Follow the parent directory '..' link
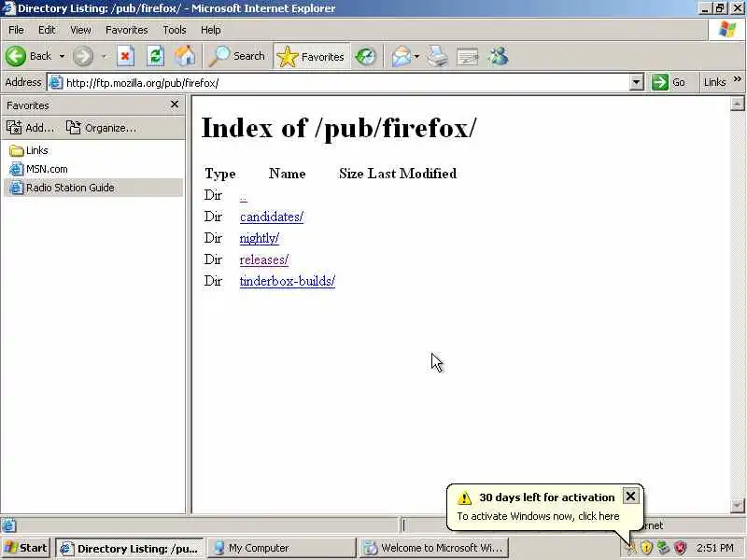The height and width of the screenshot is (560, 747). [x=244, y=196]
